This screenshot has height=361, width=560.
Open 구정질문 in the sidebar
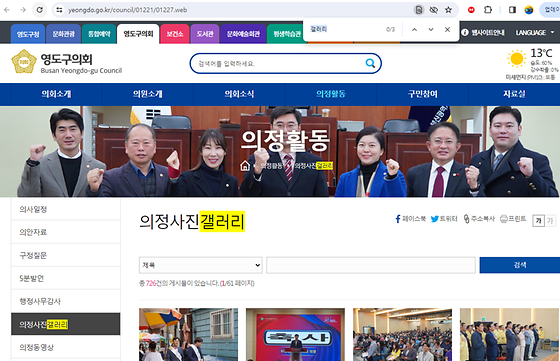[x=66, y=255]
